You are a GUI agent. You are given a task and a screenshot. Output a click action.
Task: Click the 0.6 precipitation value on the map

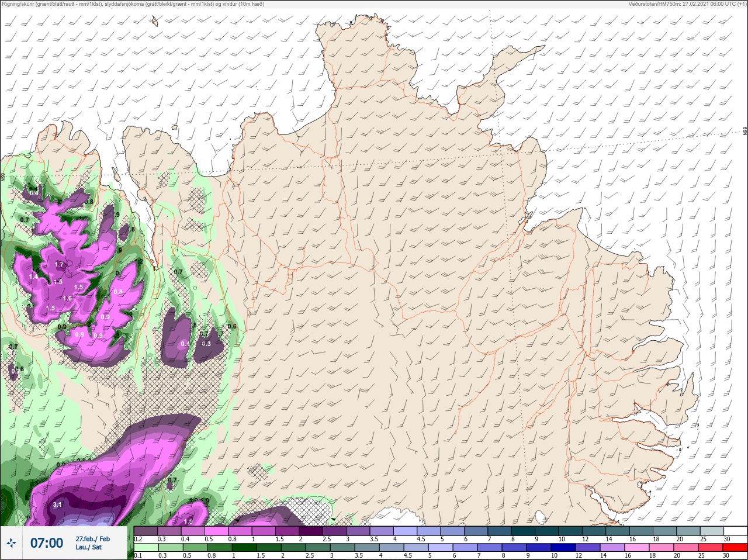click(232, 326)
